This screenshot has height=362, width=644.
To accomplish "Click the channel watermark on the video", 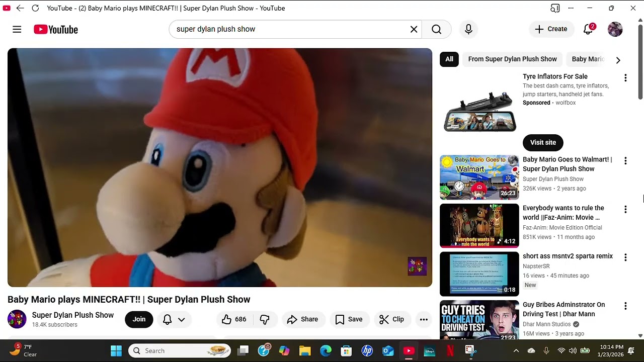I will pyautogui.click(x=417, y=266).
